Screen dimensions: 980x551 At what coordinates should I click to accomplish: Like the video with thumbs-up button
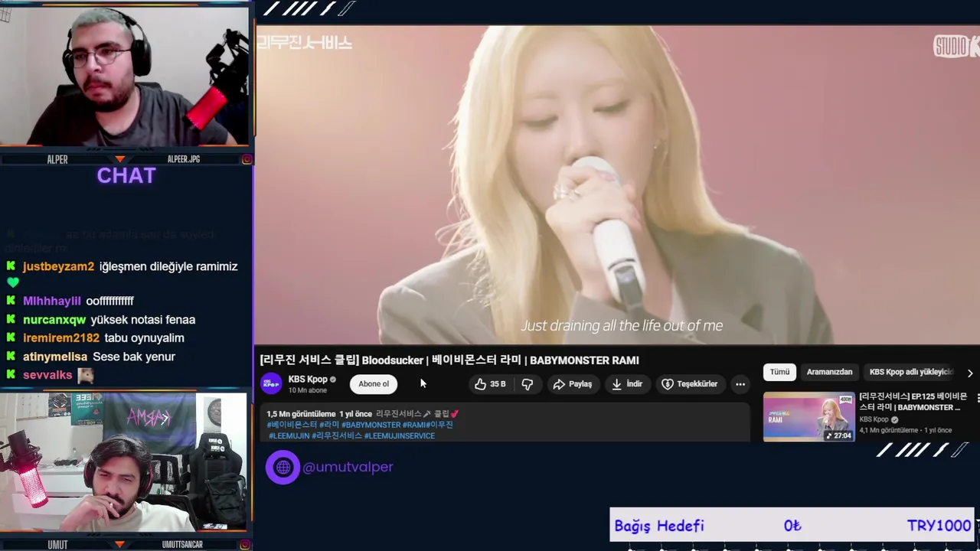490,384
